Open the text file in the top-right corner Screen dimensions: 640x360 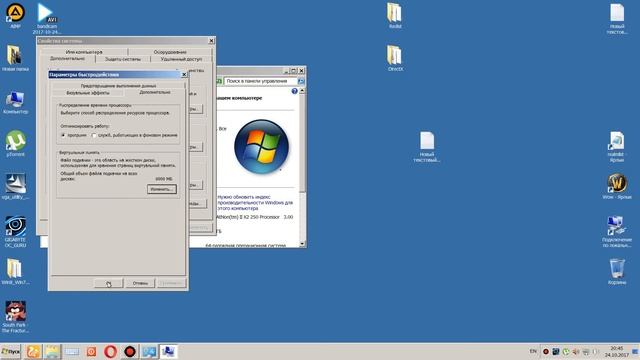point(617,19)
